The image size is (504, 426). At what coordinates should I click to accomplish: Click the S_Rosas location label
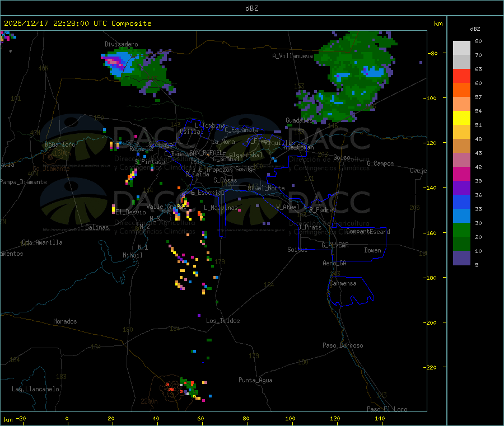click(225, 180)
